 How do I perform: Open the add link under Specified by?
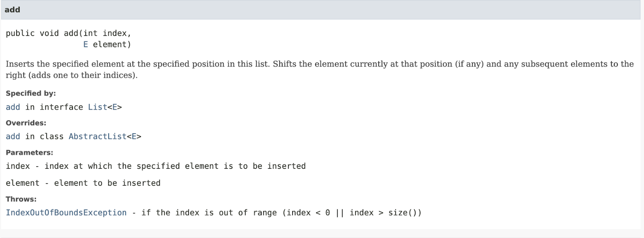pos(13,107)
